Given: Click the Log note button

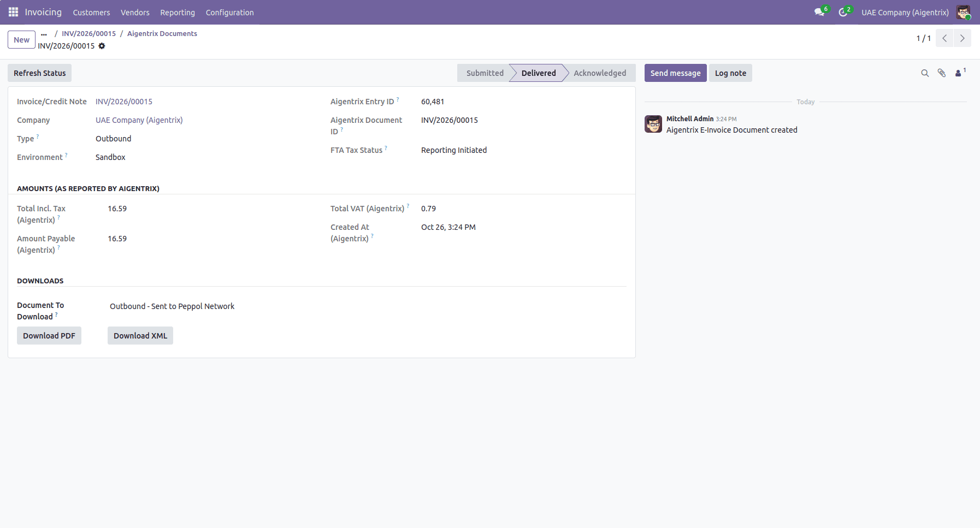Looking at the screenshot, I should [730, 73].
